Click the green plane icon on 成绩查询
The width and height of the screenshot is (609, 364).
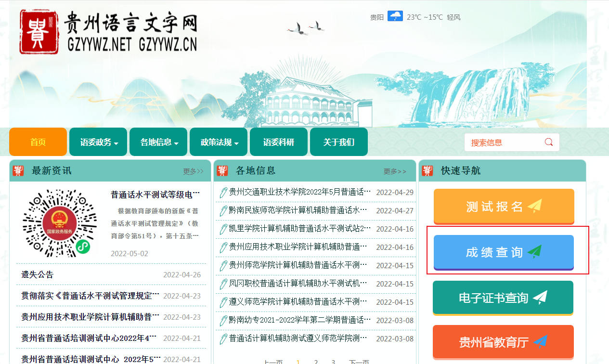pos(534,252)
